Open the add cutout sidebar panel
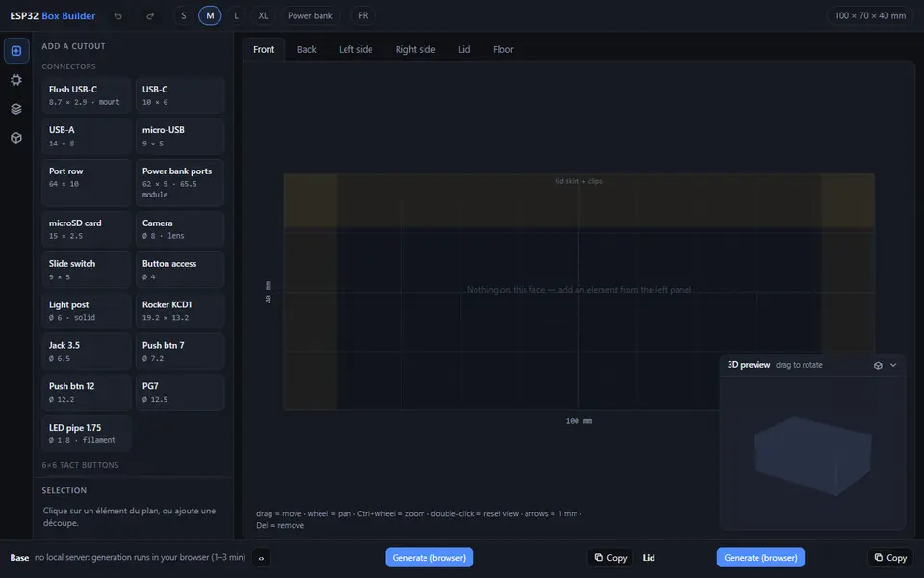Image resolution: width=924 pixels, height=578 pixels. coord(16,51)
